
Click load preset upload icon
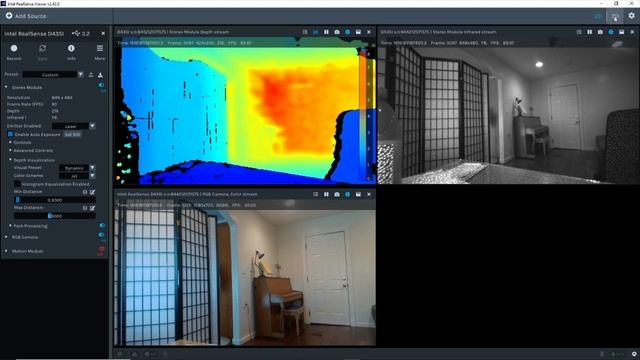pyautogui.click(x=91, y=75)
